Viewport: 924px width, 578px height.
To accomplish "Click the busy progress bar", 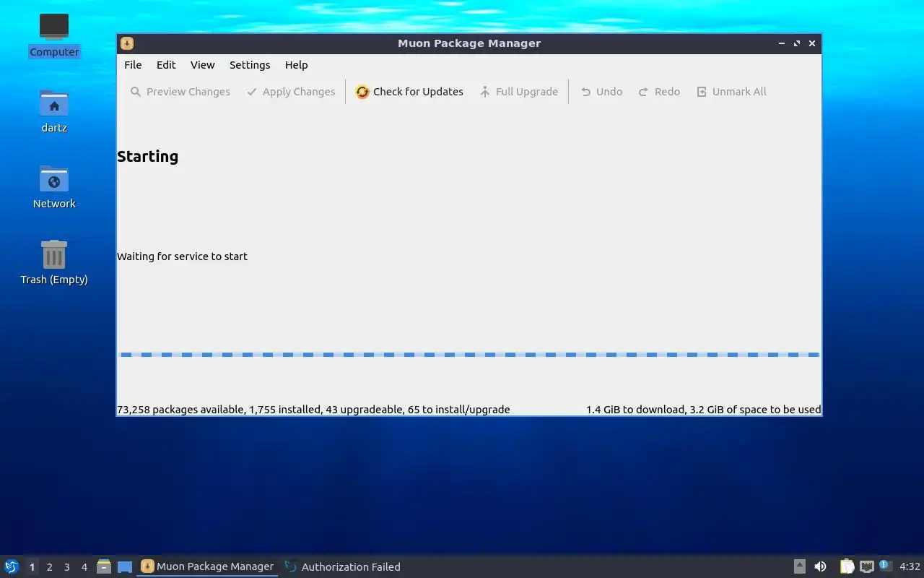I will click(x=469, y=355).
